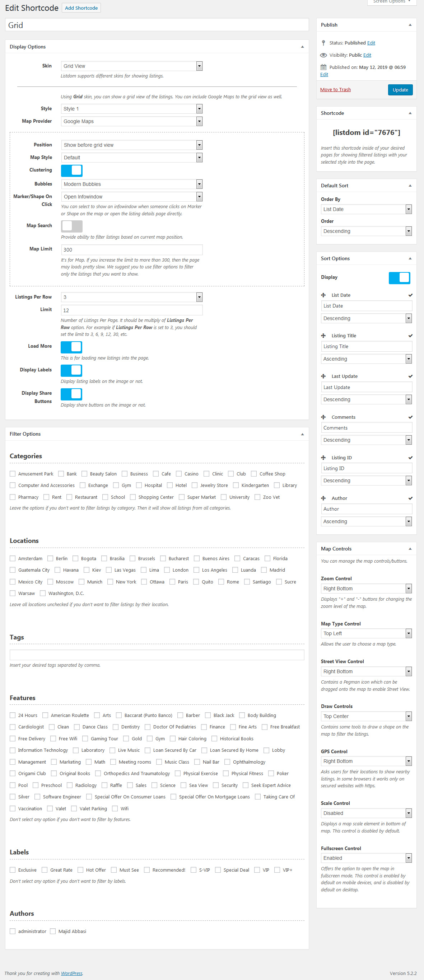Click the checkmark icon for Last Update

(410, 376)
